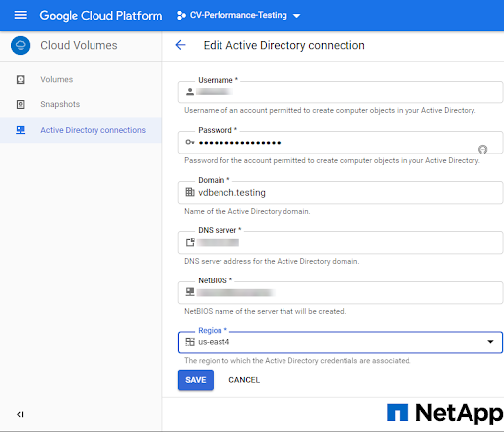Click the project selector dots icon
Viewport: 504px width, 432px height.
tap(181, 15)
